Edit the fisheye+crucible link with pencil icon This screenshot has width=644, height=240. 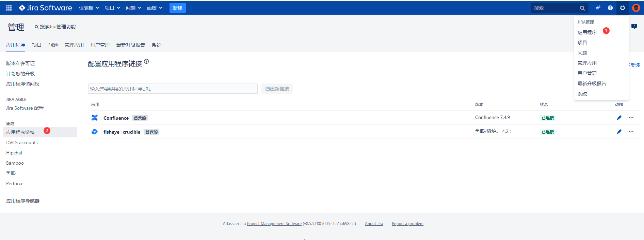(619, 132)
